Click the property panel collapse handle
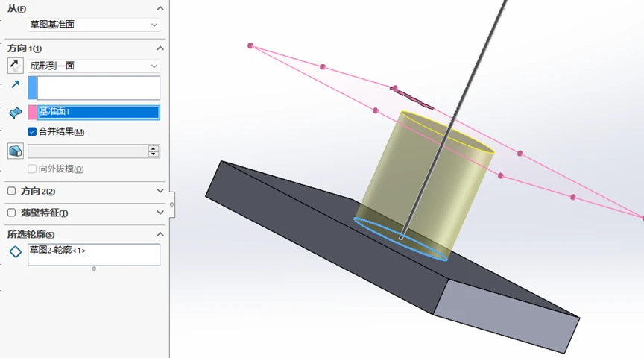Viewport: 644px width, 358px height. [x=172, y=204]
